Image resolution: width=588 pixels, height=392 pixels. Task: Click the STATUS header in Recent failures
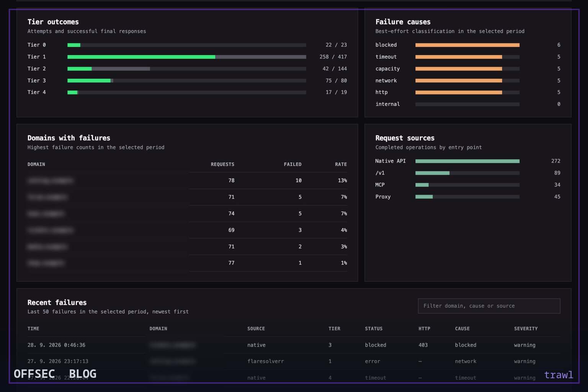pos(374,328)
